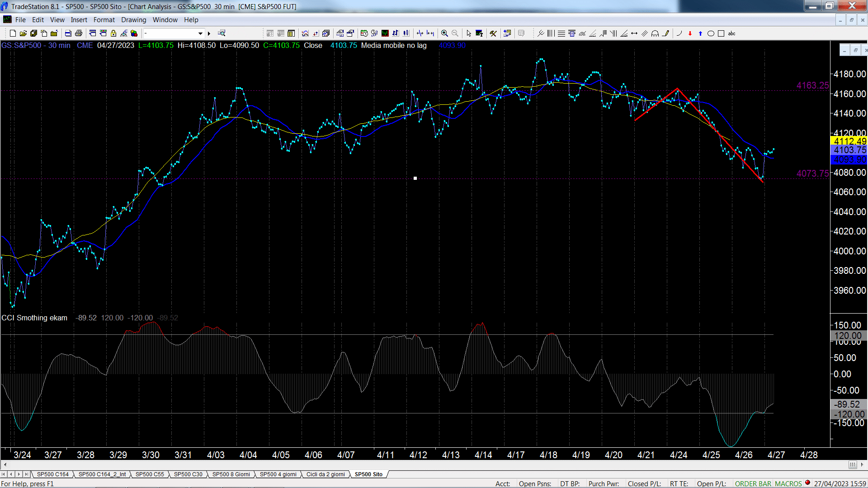
Task: Switch to the SP500 8 Giorni tab
Action: click(231, 474)
